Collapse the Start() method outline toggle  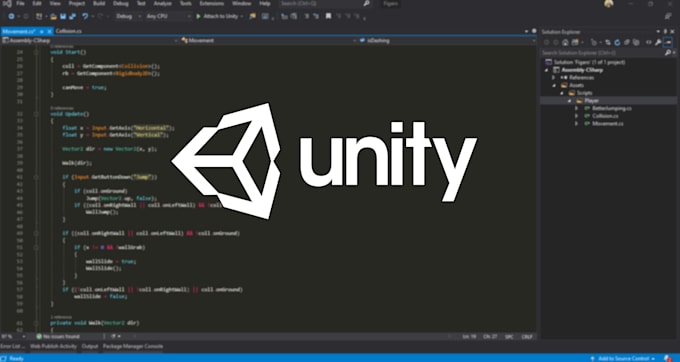(36, 52)
